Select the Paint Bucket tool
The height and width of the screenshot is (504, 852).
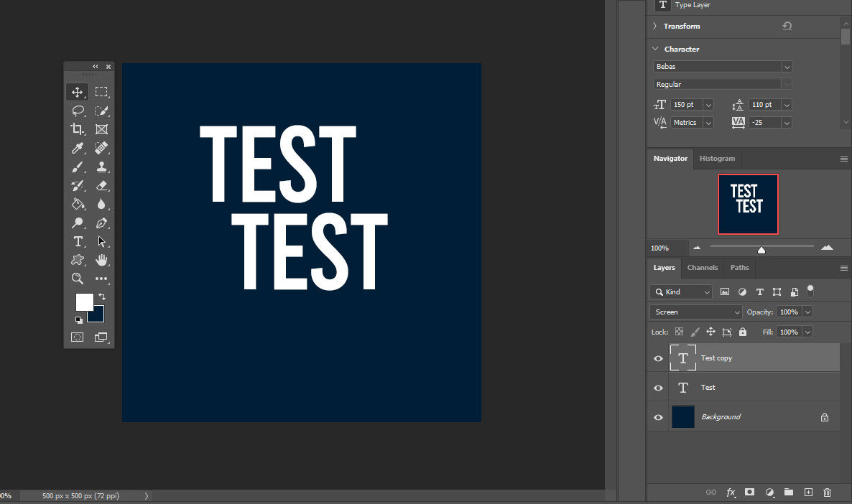point(78,204)
